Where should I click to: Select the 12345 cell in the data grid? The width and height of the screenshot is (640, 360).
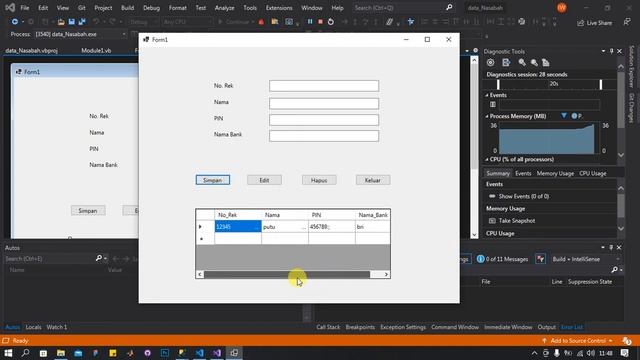(238, 227)
